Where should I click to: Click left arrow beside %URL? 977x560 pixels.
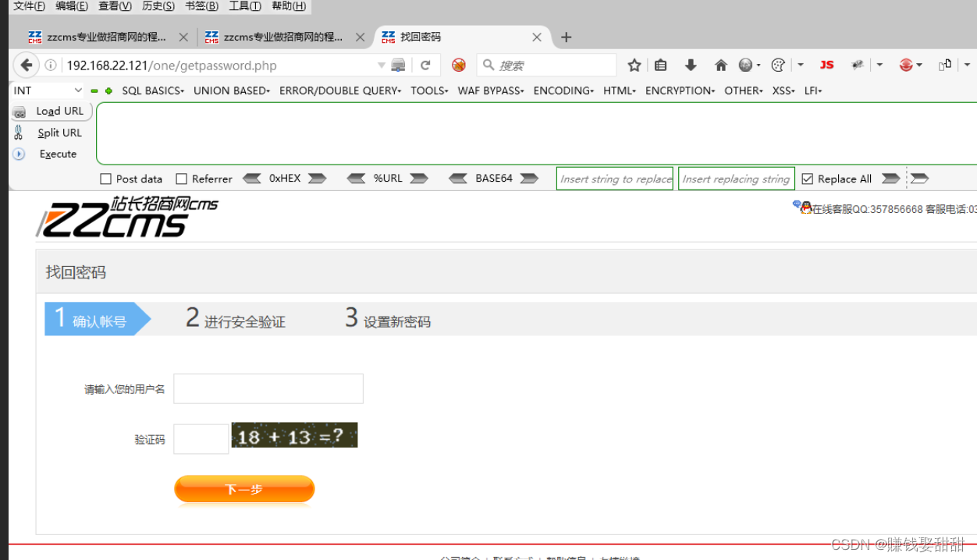click(x=357, y=179)
